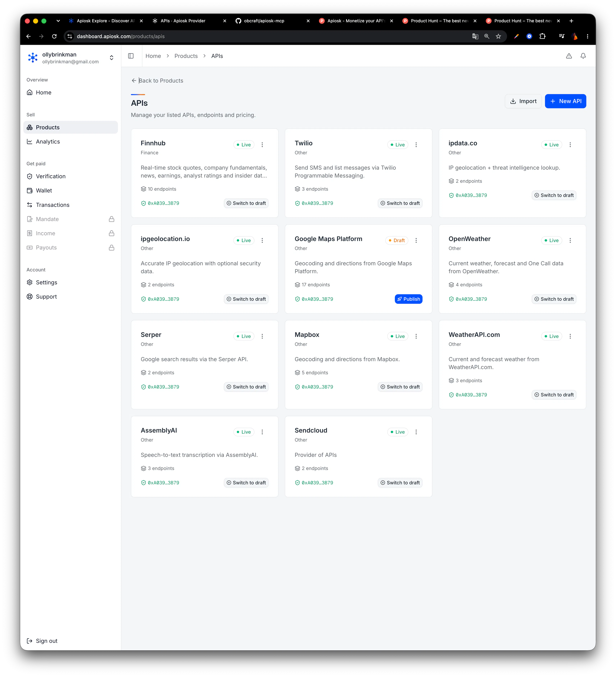Open ipdata.co card three-dot menu
Image resolution: width=616 pixels, height=677 pixels.
coord(570,145)
